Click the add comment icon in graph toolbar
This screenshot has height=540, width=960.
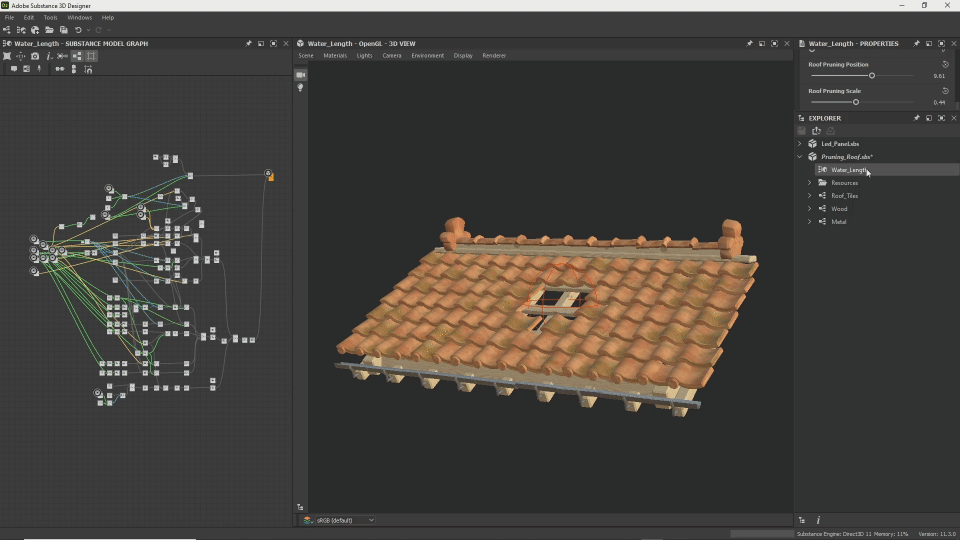(x=13, y=69)
